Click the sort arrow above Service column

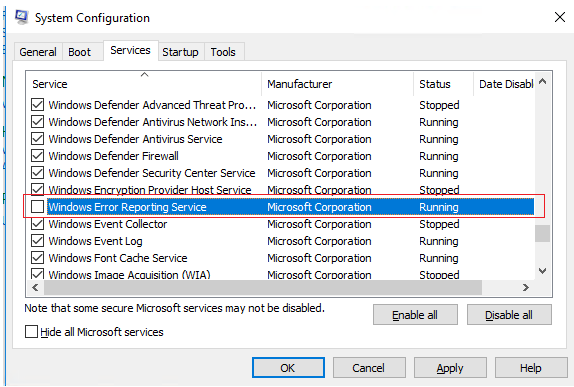145,75
